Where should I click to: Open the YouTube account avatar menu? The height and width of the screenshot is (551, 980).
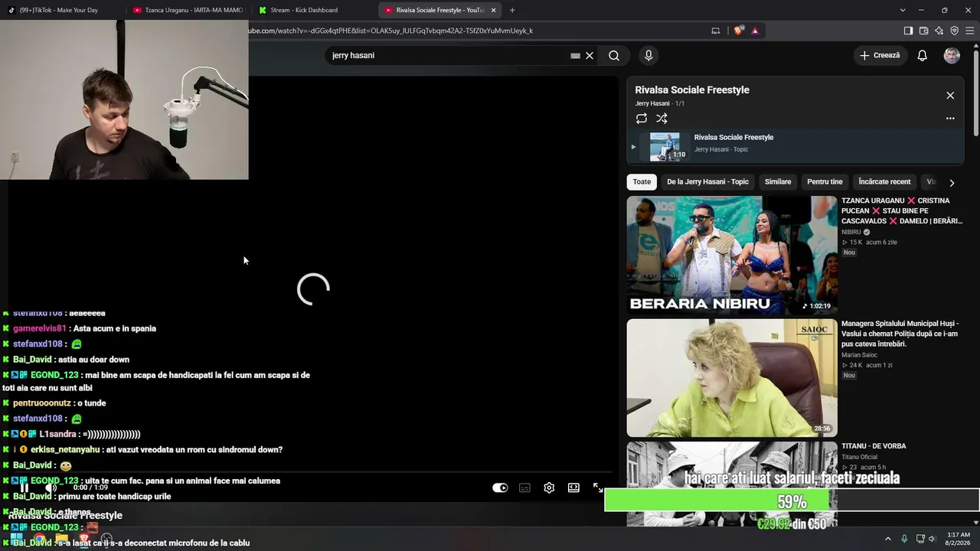[x=952, y=55]
